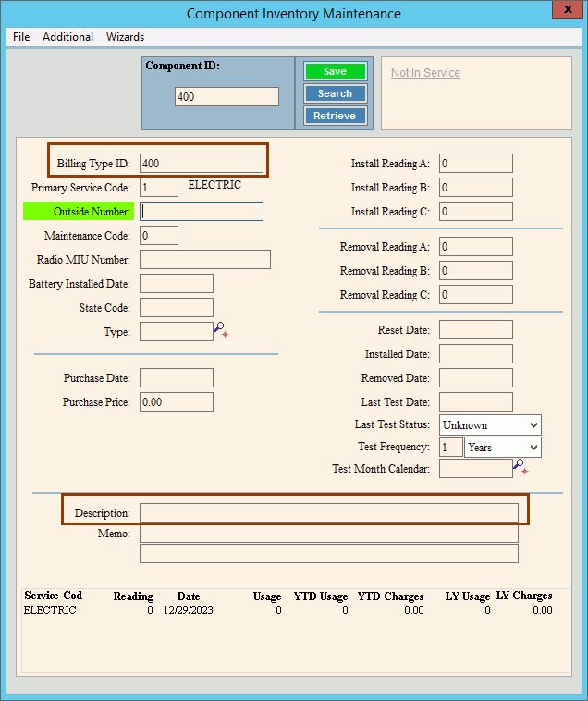588x701 pixels.
Task: Focus the Outside Number text box
Action: 202,212
